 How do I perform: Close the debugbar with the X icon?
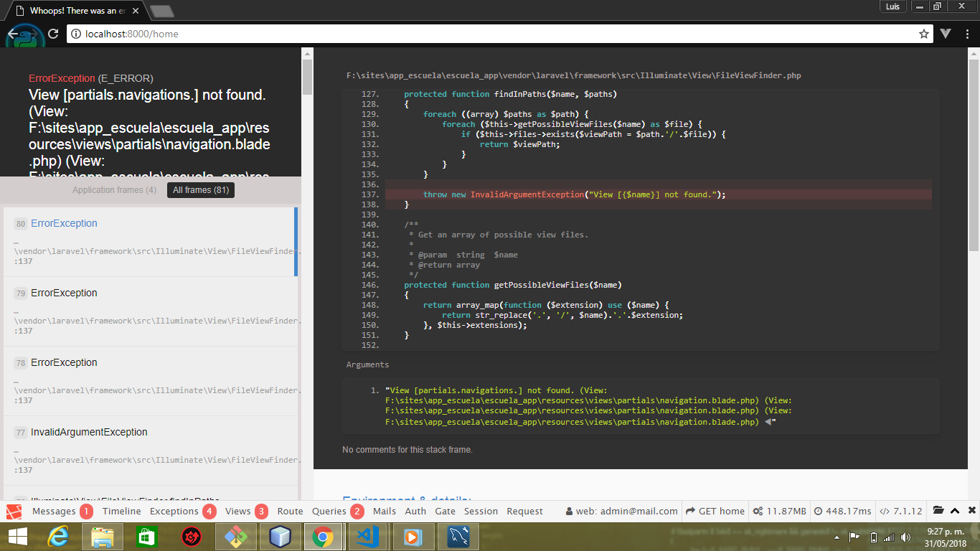click(x=972, y=511)
